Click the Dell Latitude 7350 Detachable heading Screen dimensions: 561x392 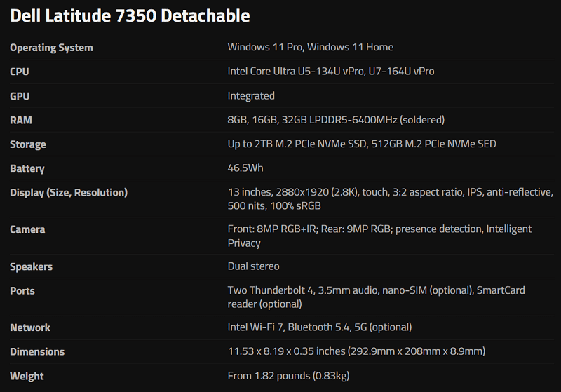(x=130, y=15)
